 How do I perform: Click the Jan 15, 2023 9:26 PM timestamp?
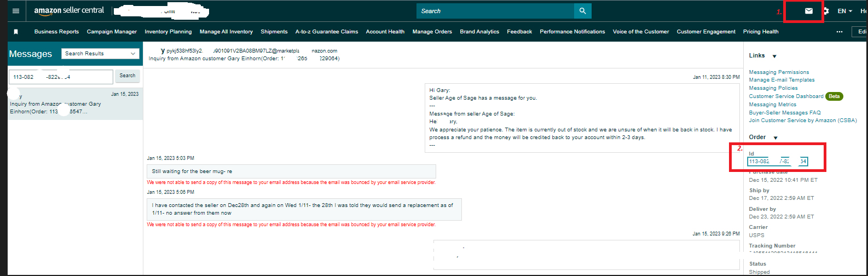click(716, 234)
